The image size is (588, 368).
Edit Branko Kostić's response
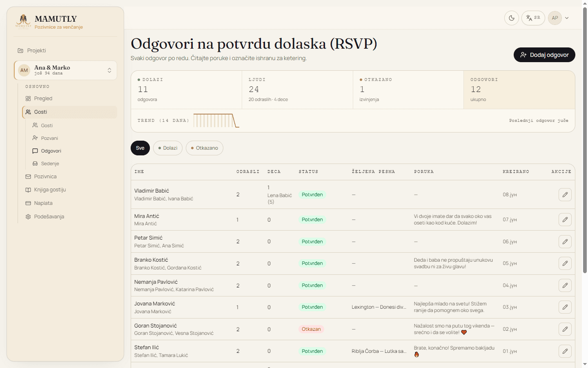[565, 263]
